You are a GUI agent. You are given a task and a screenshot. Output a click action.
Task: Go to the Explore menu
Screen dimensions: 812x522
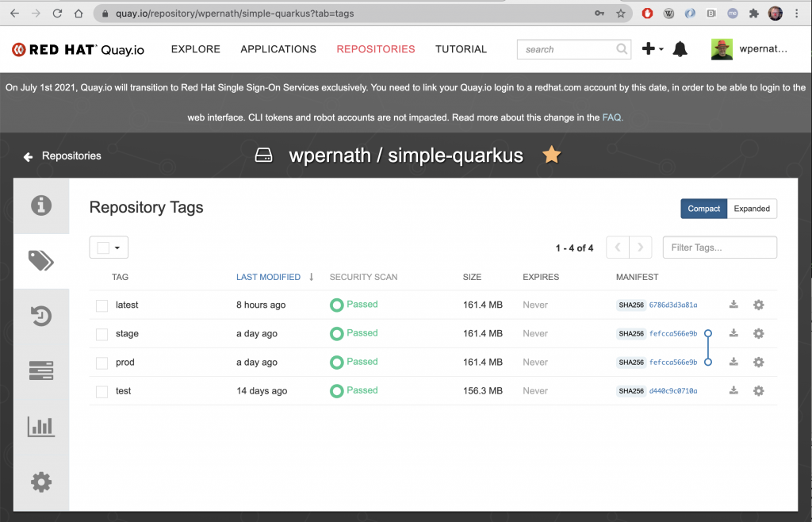196,49
